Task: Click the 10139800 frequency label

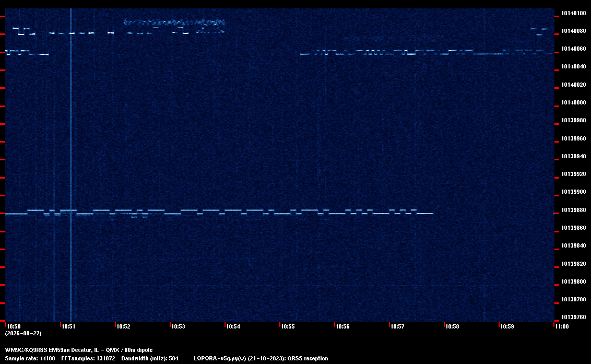Action: pyautogui.click(x=574, y=281)
